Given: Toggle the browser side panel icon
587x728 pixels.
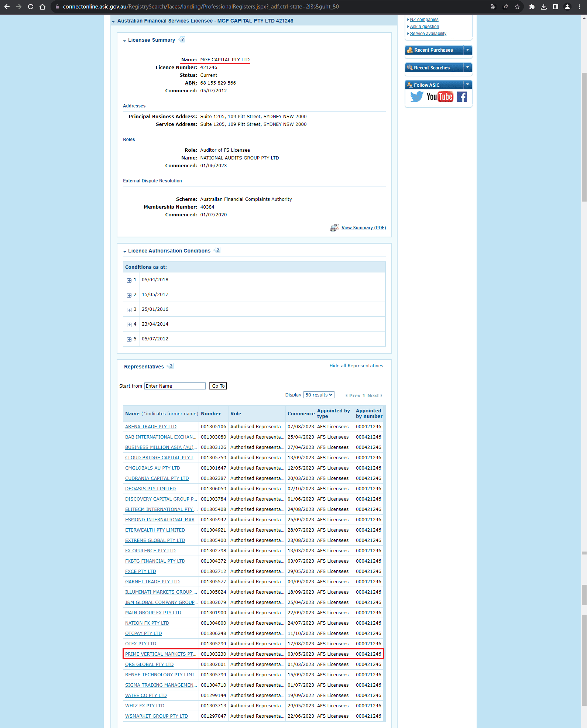Looking at the screenshot, I should coord(556,7).
